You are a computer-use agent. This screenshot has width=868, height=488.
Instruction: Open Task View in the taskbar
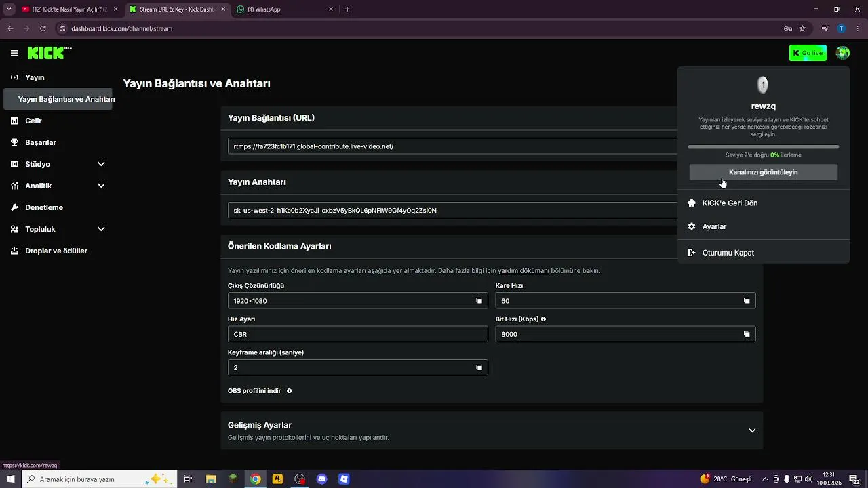tap(189, 479)
